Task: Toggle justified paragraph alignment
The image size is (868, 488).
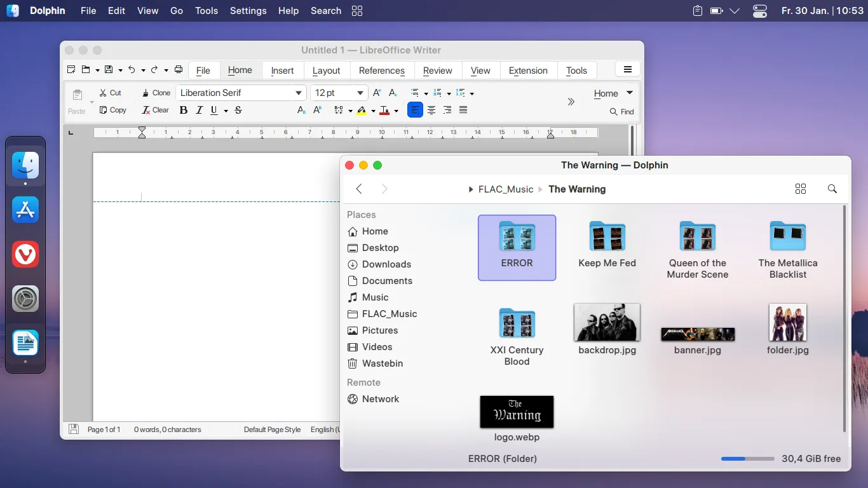Action: pos(463,109)
